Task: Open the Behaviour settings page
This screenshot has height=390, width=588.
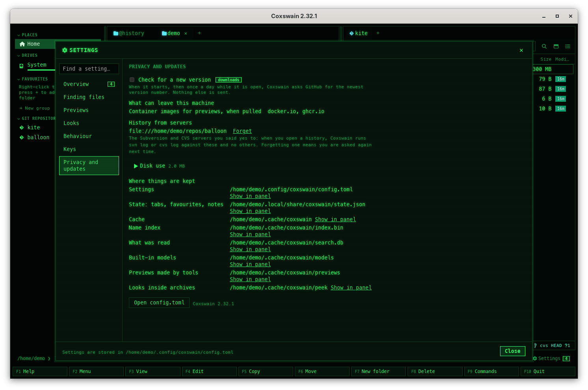Action: click(x=89, y=136)
